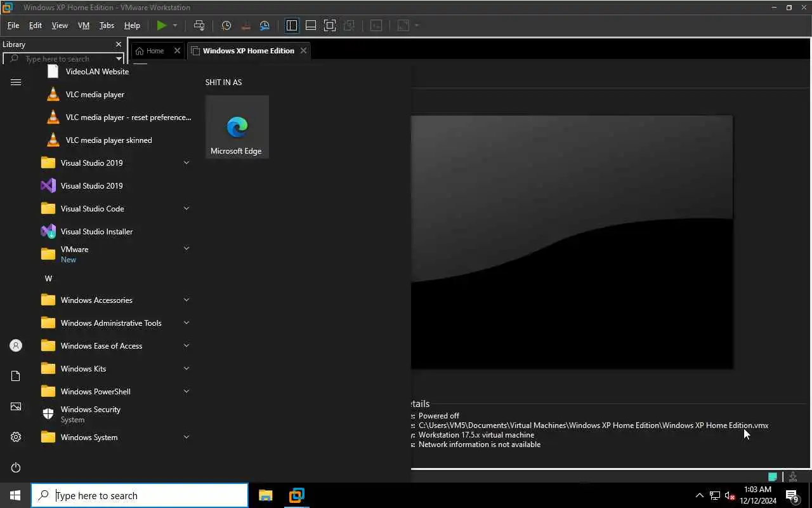The width and height of the screenshot is (812, 508).
Task: Click the SHIT IN AS tile group header
Action: [223, 82]
